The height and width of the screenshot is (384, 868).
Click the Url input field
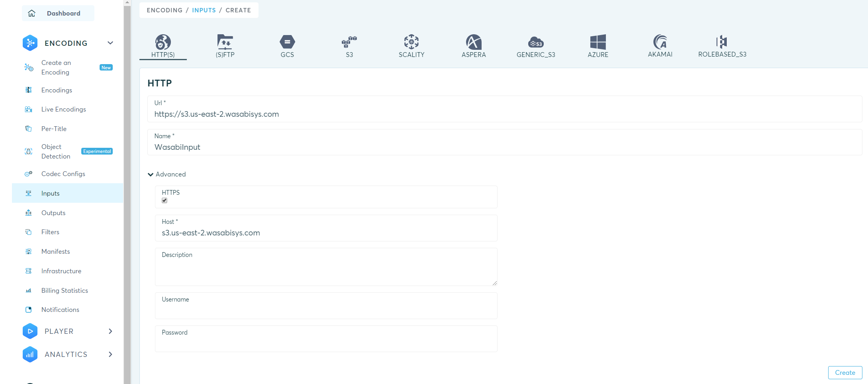tap(505, 109)
